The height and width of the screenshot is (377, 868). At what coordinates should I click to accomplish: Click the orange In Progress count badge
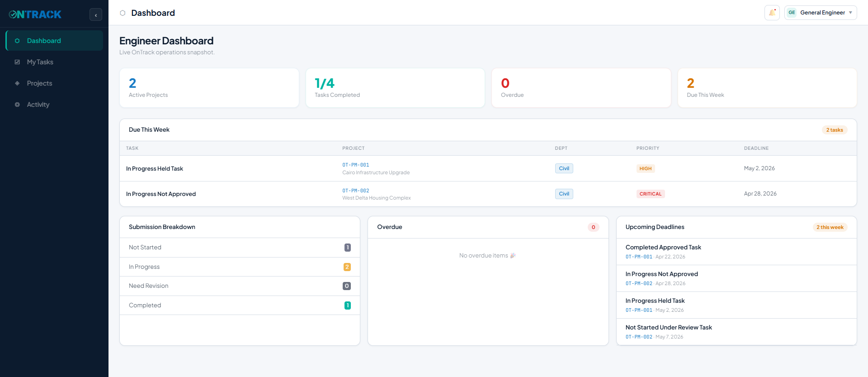pos(347,267)
